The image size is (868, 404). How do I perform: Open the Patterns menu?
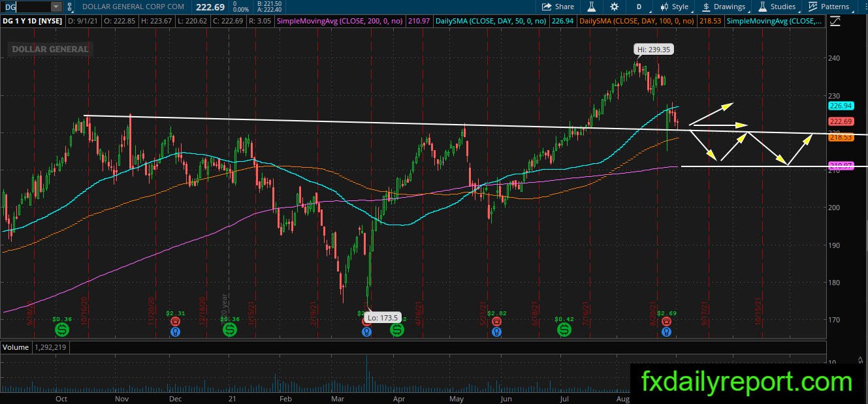tap(828, 7)
